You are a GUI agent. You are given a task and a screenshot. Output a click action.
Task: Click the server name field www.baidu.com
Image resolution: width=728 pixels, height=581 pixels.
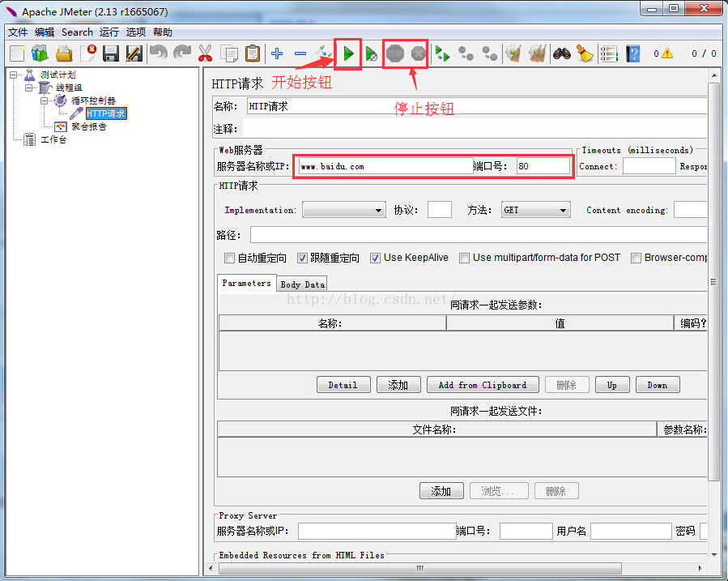(x=385, y=166)
